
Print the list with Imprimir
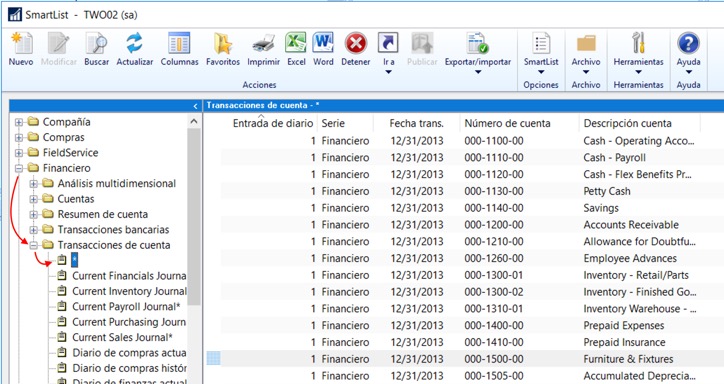(x=263, y=49)
